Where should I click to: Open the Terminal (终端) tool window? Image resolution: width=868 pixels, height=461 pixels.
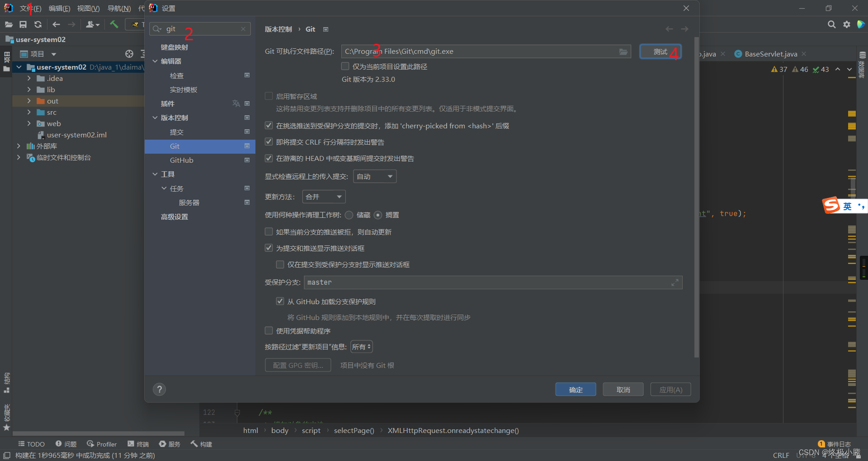tap(138, 444)
